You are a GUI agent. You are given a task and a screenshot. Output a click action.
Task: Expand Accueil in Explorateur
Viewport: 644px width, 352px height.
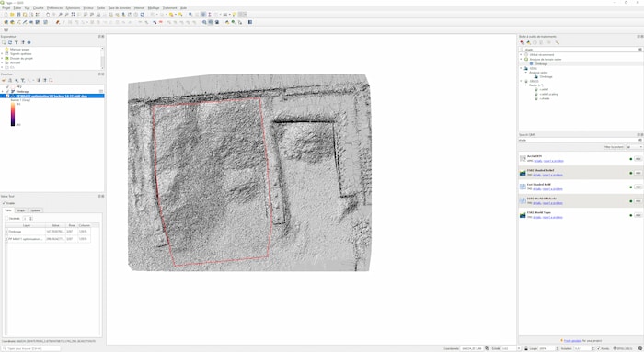[2, 62]
